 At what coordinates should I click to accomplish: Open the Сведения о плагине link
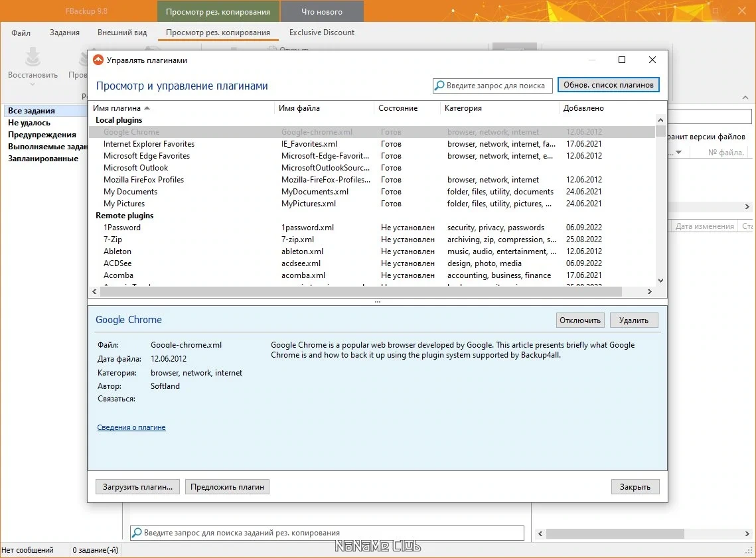(131, 427)
